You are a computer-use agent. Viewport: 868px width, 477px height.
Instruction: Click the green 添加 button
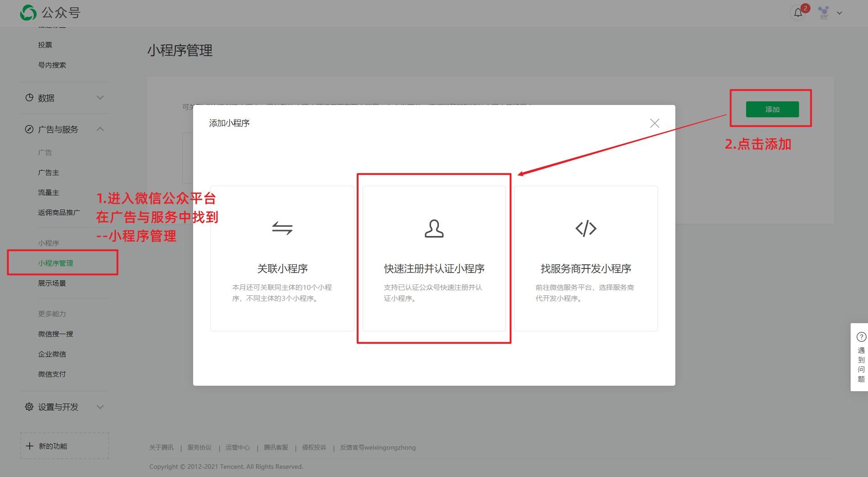point(772,109)
